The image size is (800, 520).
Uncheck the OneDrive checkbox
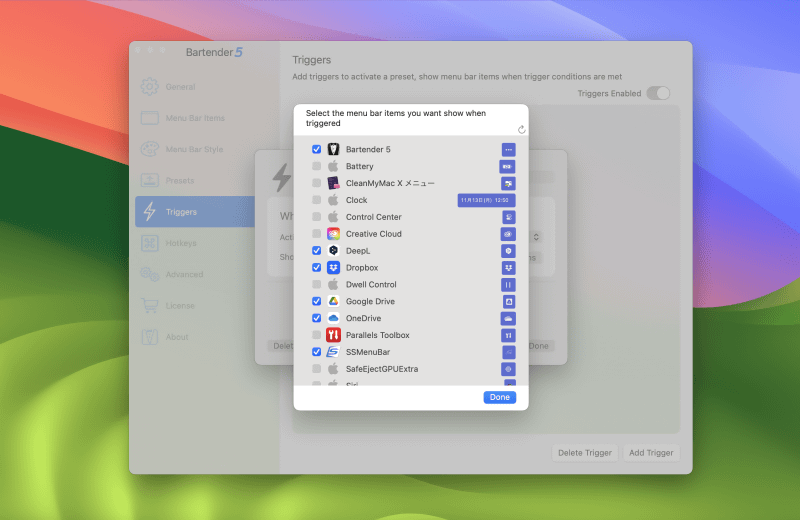316,318
